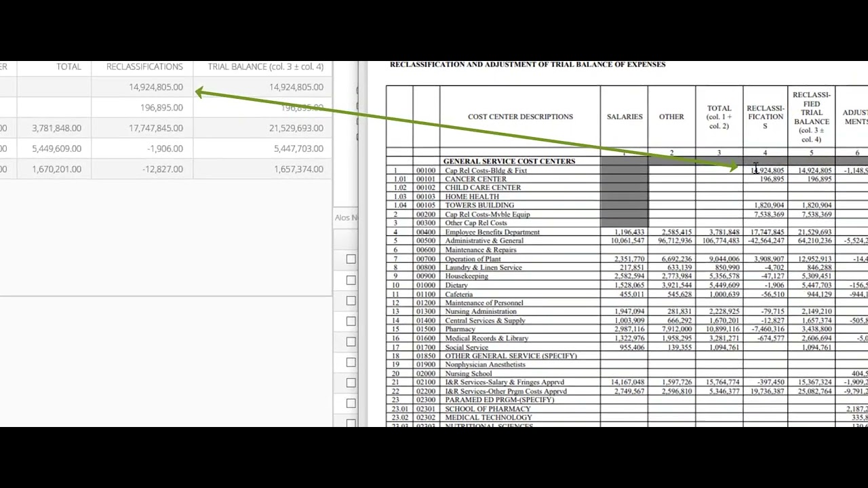Viewport: 868px width, 488px height.
Task: Select the Nursing Administration row label
Action: click(481, 312)
